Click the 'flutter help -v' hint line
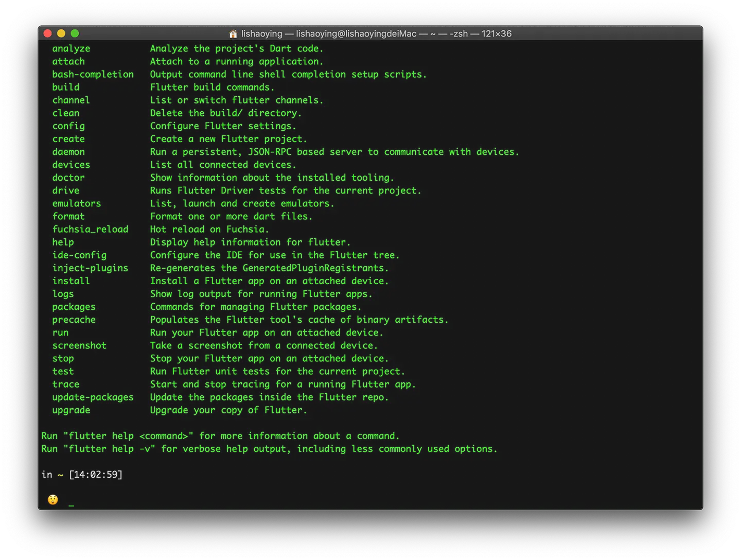741x560 pixels. (269, 449)
